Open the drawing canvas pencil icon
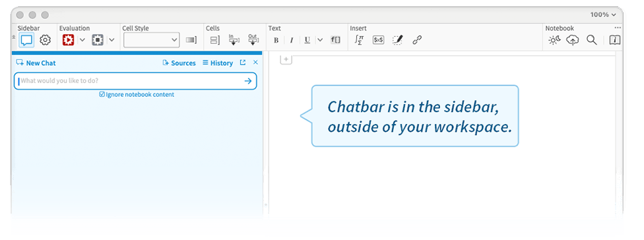Image resolution: width=644 pixels, height=240 pixels. pos(398,40)
